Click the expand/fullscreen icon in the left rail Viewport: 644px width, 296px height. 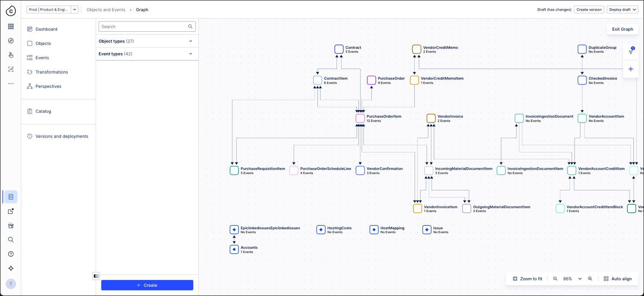coord(11,69)
